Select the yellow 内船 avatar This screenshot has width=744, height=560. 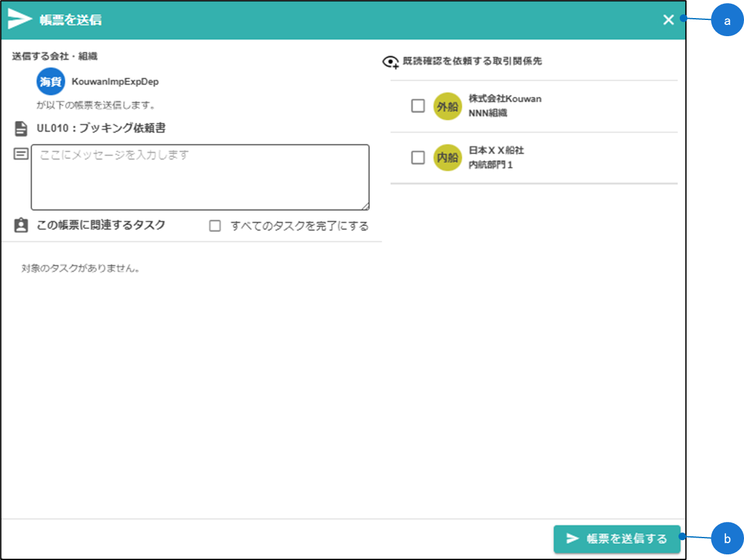tap(447, 158)
